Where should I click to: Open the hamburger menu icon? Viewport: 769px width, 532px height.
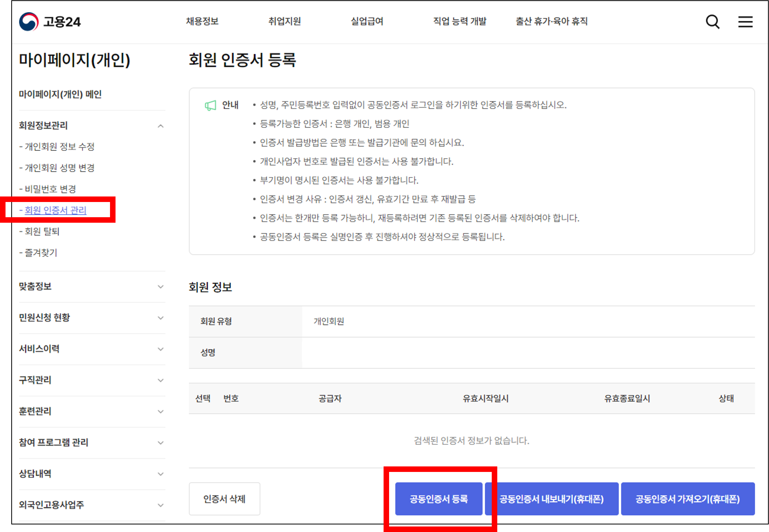[745, 22]
